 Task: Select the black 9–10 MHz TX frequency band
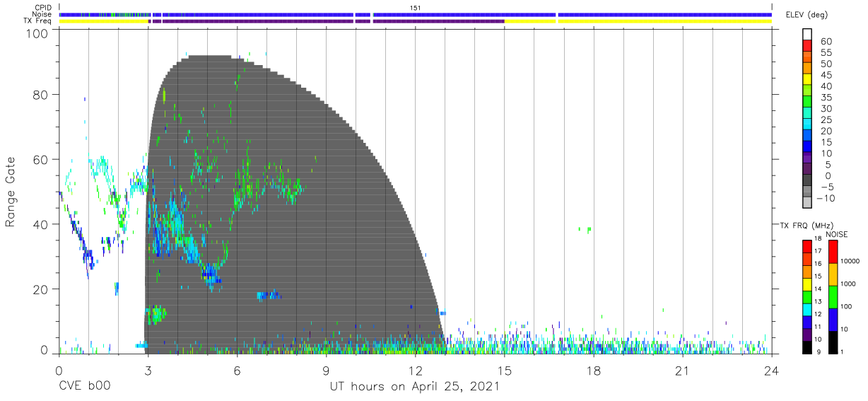tap(807, 347)
